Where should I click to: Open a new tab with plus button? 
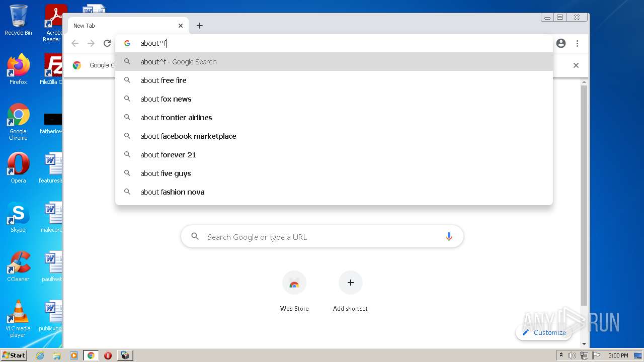pyautogui.click(x=200, y=26)
